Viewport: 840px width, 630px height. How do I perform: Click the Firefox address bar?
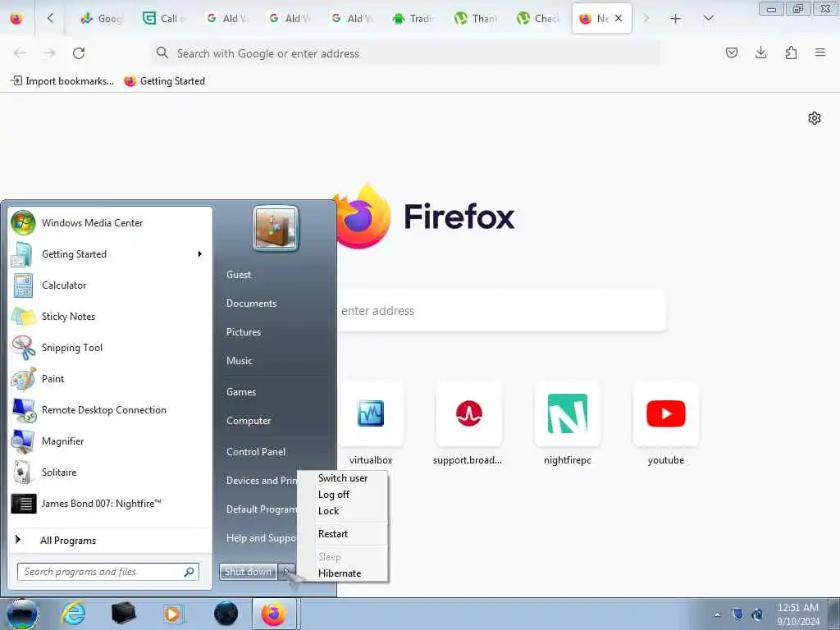coord(405,53)
